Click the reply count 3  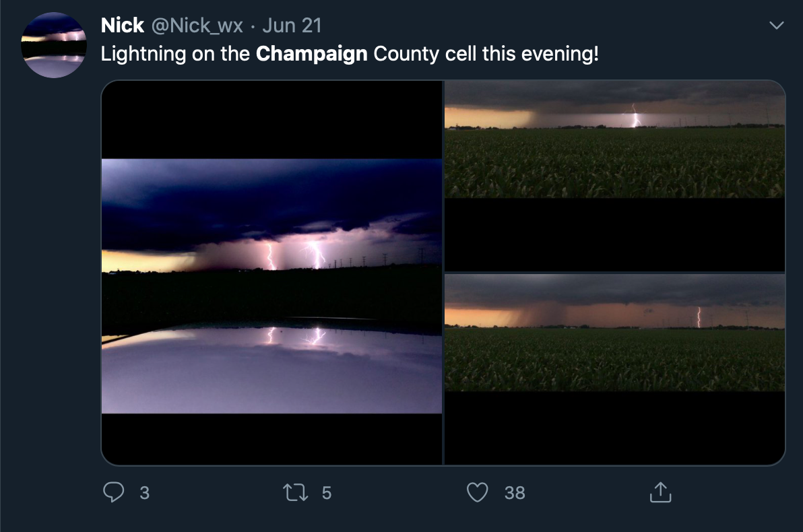click(144, 493)
